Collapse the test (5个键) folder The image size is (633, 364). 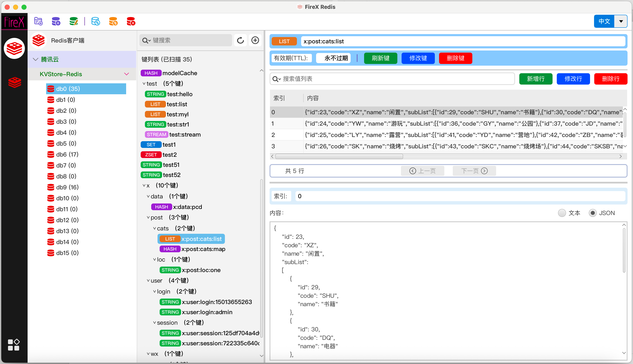click(x=144, y=84)
